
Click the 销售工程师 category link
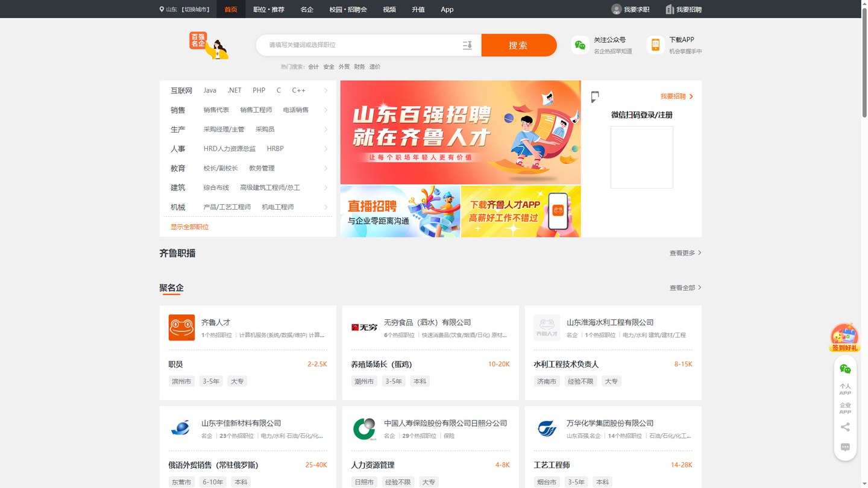point(256,110)
